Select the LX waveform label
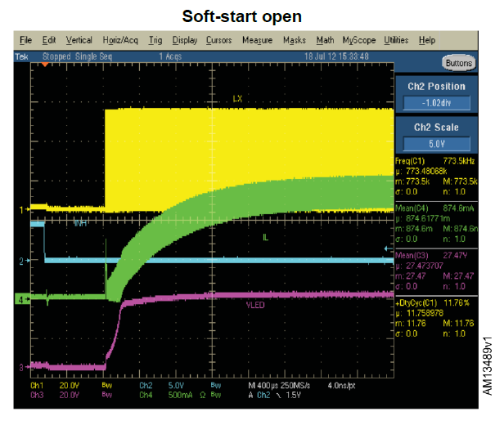504x425 pixels. point(238,99)
